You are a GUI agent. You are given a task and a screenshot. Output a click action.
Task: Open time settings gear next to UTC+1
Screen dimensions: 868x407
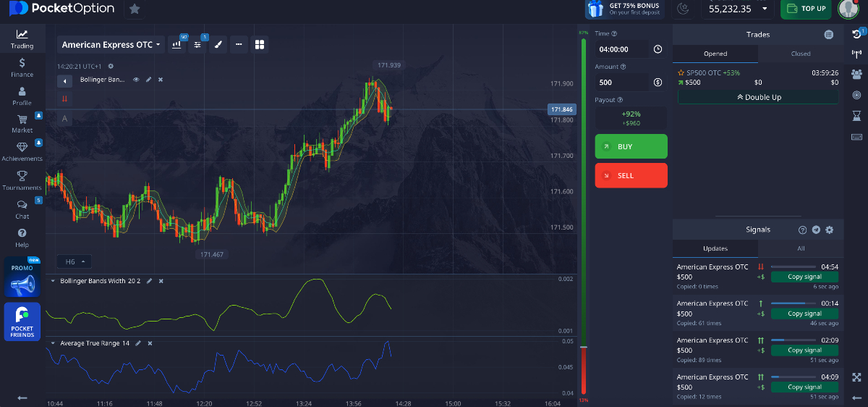[x=111, y=67]
